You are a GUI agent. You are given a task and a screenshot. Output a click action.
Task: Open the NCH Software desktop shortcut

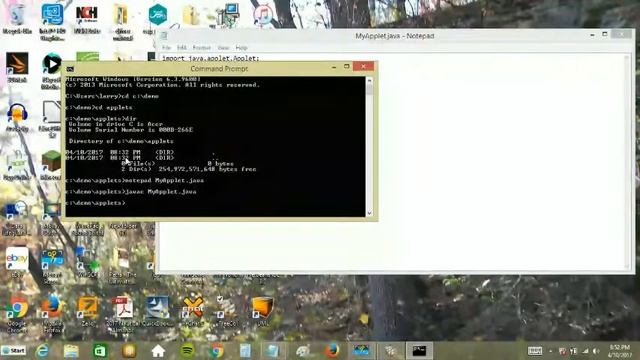87,16
